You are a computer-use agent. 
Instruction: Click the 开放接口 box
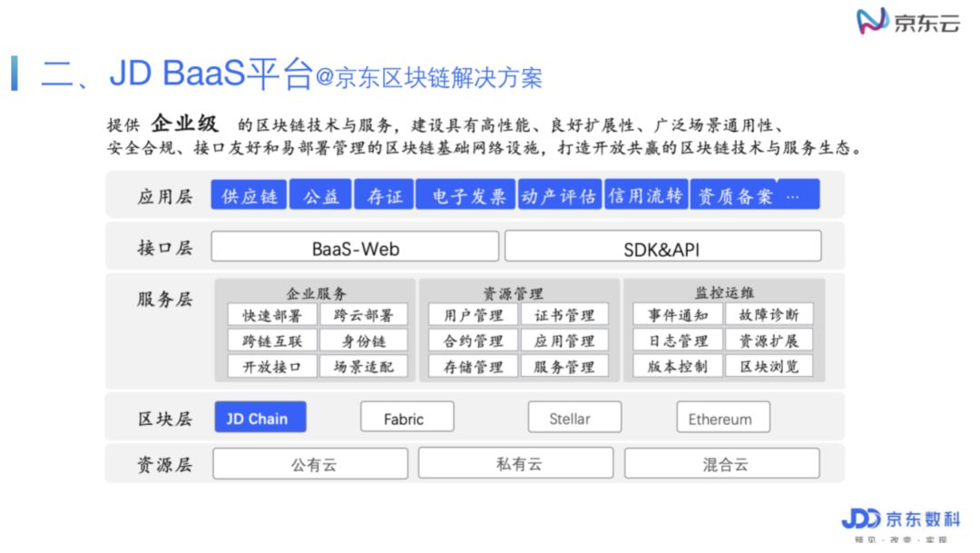272,366
